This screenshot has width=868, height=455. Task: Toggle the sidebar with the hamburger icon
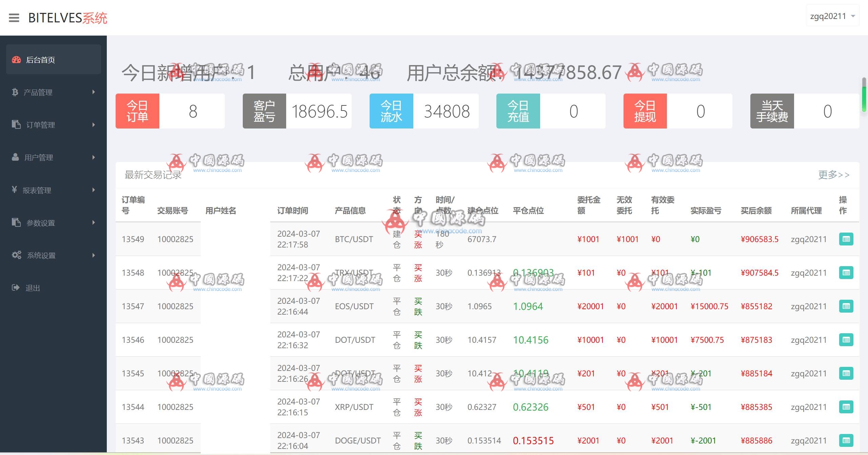[14, 18]
